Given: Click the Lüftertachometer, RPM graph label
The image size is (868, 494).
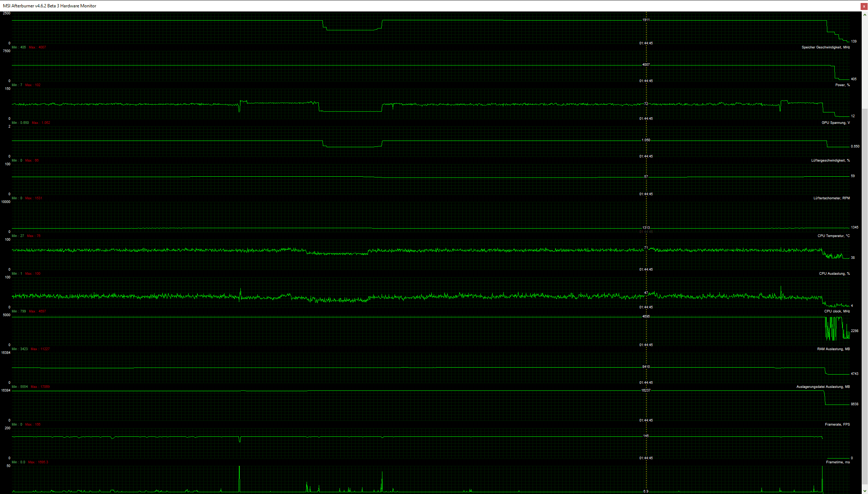Looking at the screenshot, I should click(831, 198).
